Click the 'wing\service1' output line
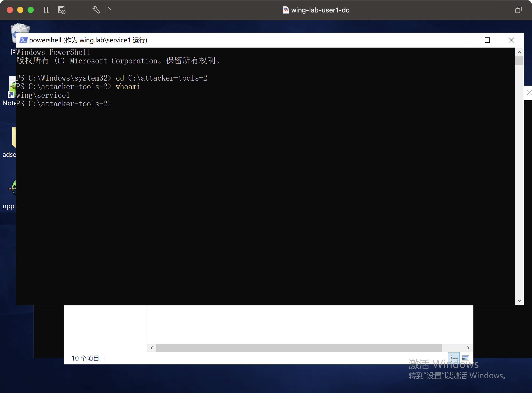Image resolution: width=532 pixels, height=419 pixels. tap(43, 95)
